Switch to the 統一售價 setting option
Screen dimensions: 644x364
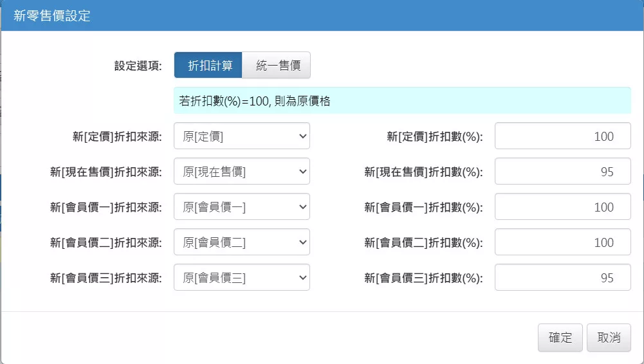click(x=277, y=66)
